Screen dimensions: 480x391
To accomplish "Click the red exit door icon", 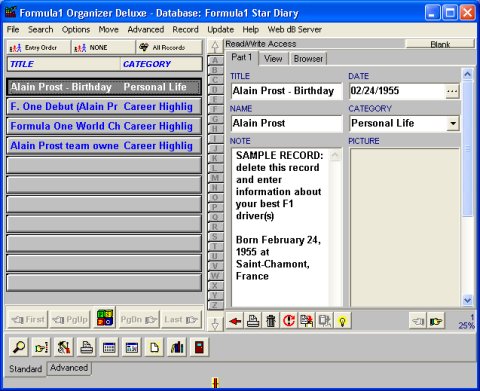I will [199, 347].
